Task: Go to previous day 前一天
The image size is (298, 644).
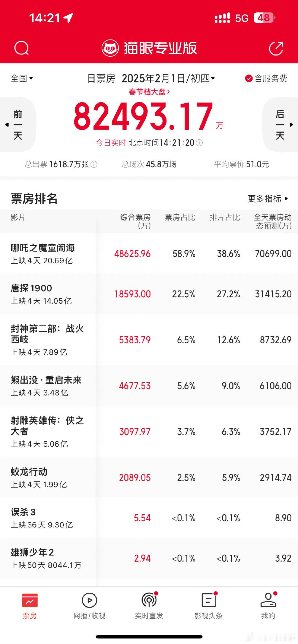Action: [18, 125]
